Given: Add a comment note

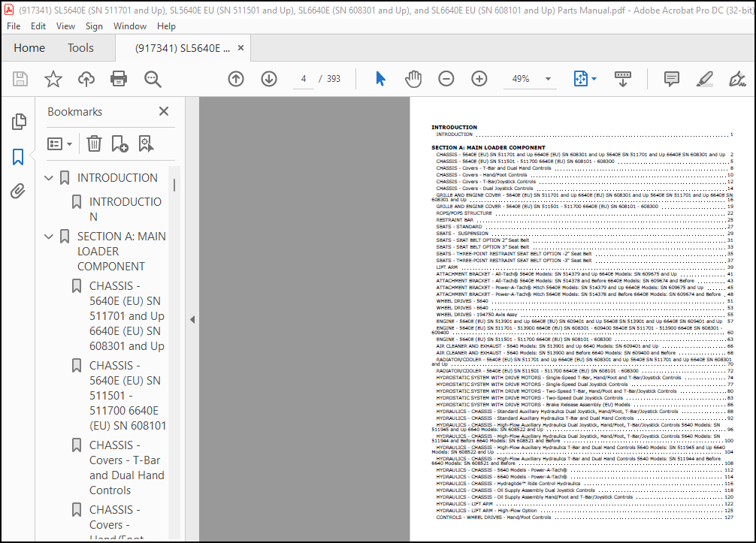Looking at the screenshot, I should [671, 79].
